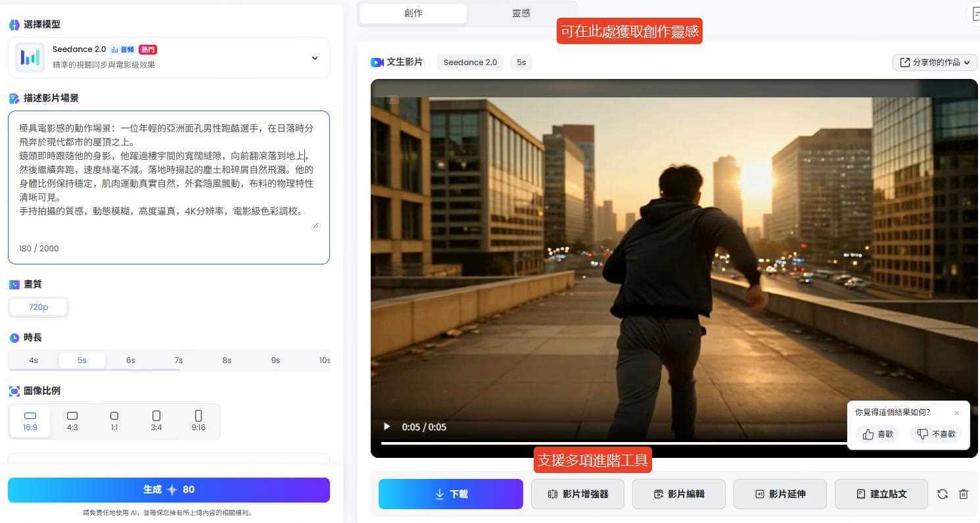Screen dimensions: 980x523
Task: Select the 7s duration option
Action: pyautogui.click(x=178, y=360)
